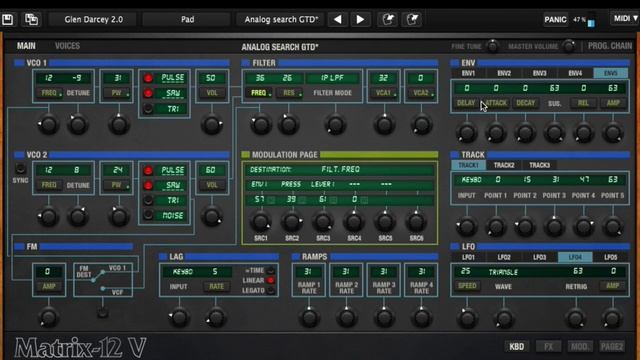The image size is (640, 360).
Task: Click the save preset icon
Action: click(x=7, y=19)
